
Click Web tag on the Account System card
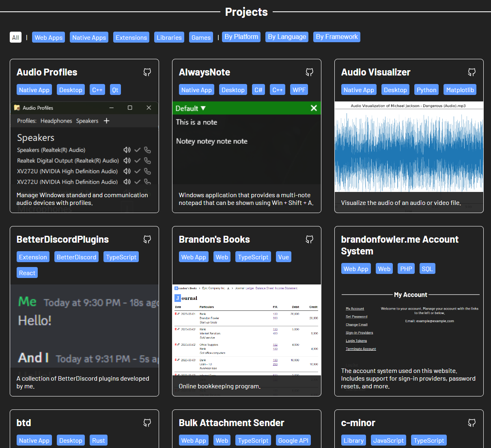(384, 269)
